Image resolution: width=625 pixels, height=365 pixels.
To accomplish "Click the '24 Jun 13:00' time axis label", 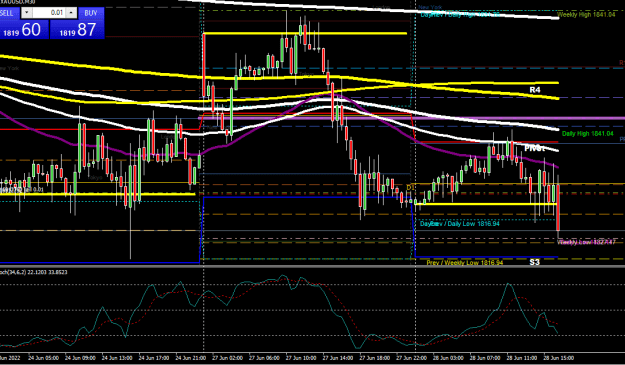I will [117, 358].
